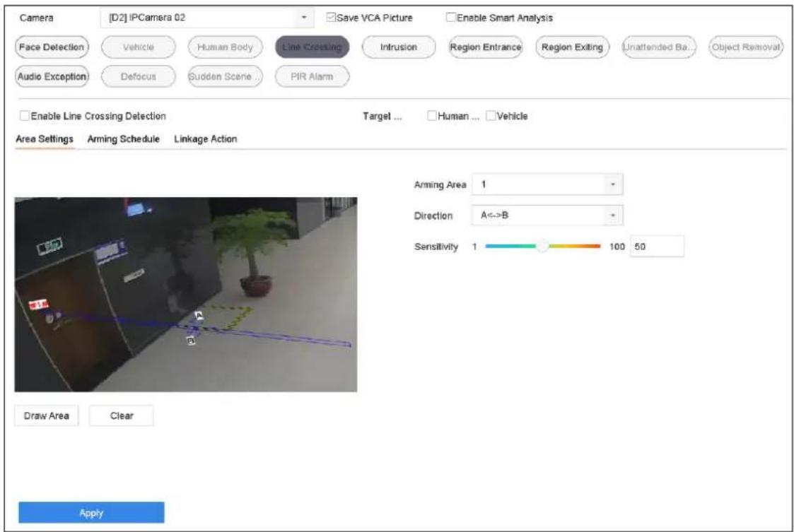Screen dimensions: 794x532
Task: Select Face Detection event type
Action: pyautogui.click(x=52, y=47)
